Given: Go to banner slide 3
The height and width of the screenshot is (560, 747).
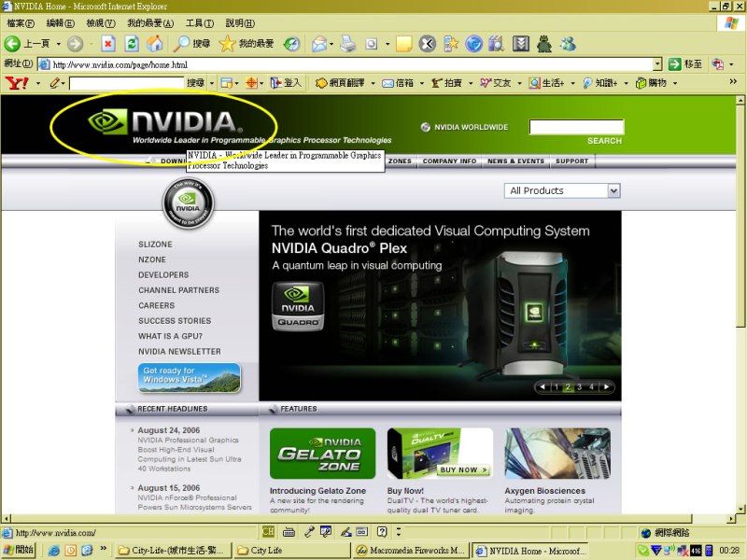Looking at the screenshot, I should [x=579, y=386].
